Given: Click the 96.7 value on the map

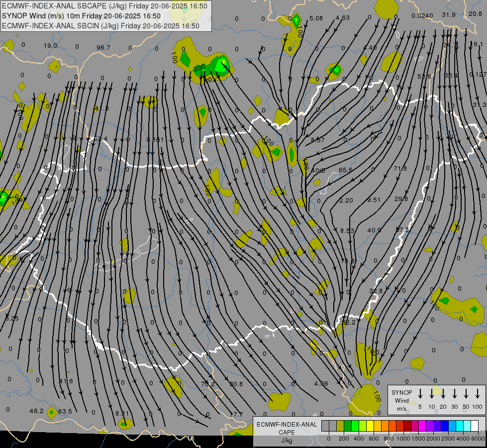Looking at the screenshot, I should pos(103,48).
